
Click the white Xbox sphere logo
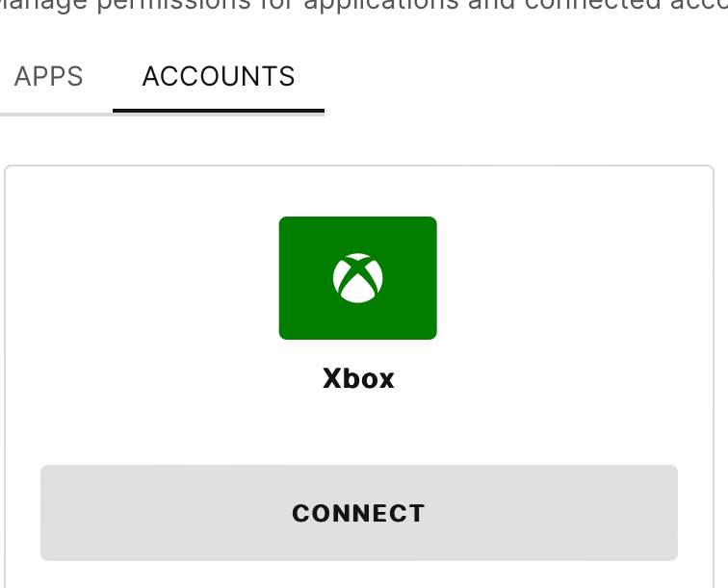pos(358,278)
